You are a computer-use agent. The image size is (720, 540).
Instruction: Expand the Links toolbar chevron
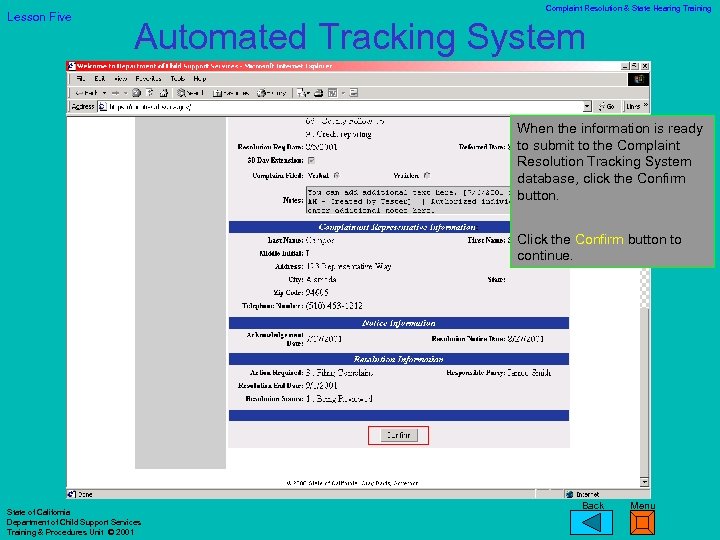(645, 106)
